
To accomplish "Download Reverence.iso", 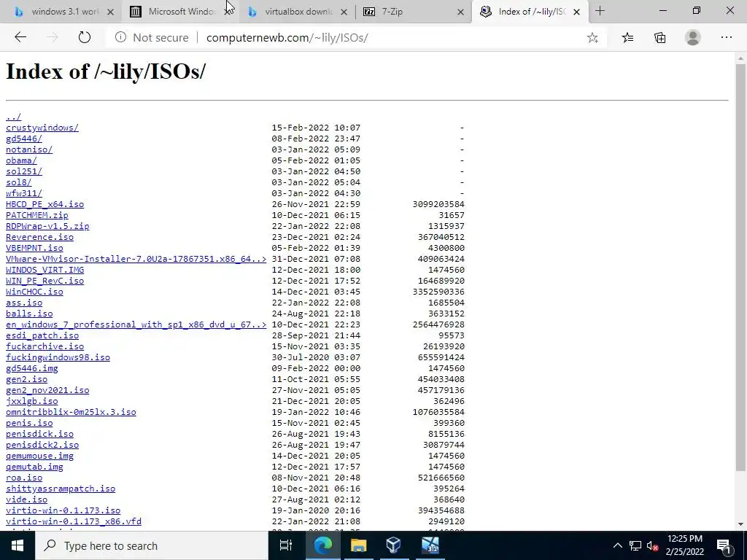I will coord(39,237).
